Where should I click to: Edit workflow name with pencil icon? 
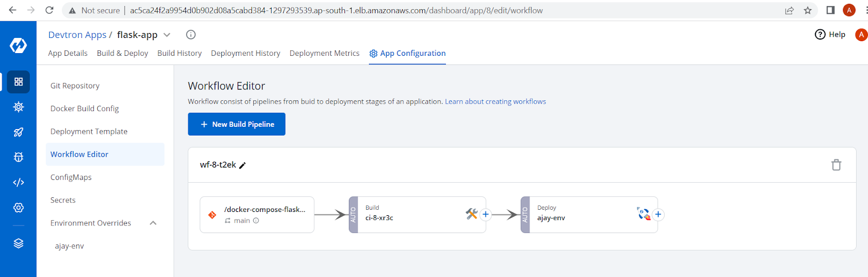coord(242,165)
